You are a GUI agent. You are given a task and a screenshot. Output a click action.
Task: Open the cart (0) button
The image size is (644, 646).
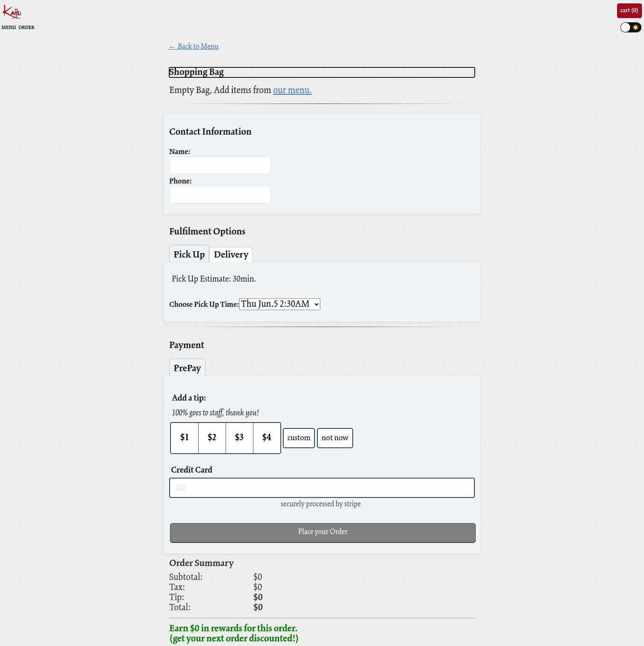[629, 11]
